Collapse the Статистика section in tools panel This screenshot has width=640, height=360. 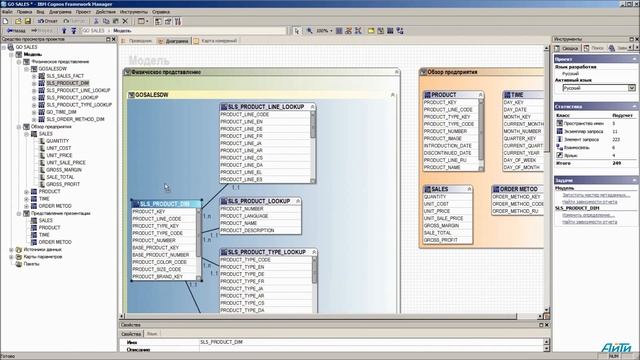[x=634, y=107]
